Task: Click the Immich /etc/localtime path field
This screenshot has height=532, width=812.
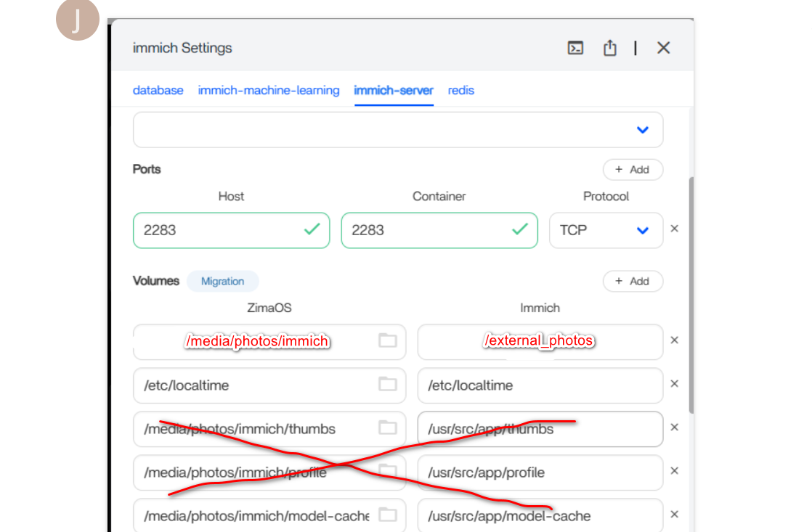Action: pos(540,385)
